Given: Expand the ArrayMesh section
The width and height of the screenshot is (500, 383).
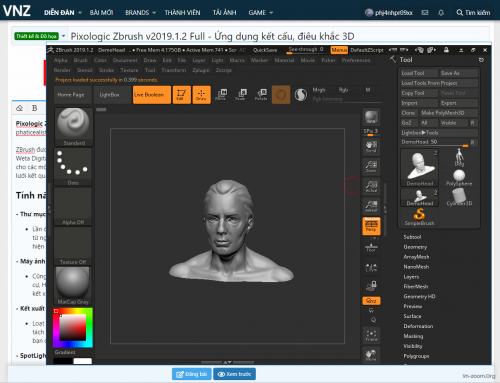Looking at the screenshot, I should (416, 257).
